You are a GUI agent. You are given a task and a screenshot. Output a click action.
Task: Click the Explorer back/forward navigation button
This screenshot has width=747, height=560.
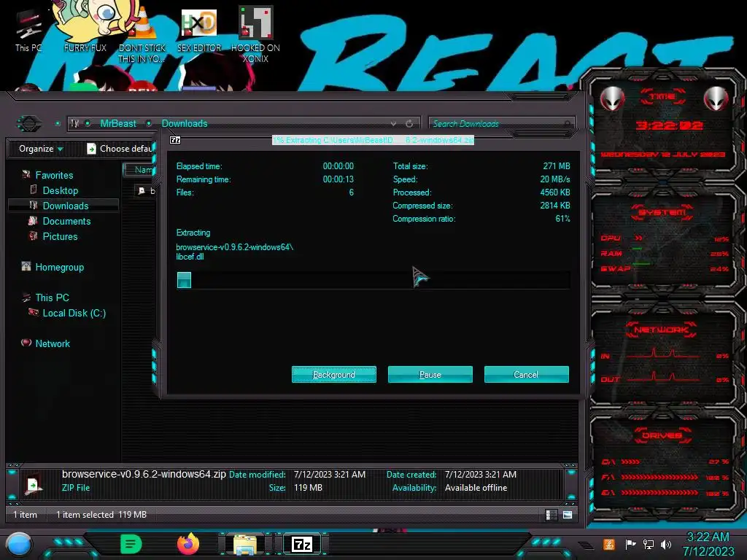pyautogui.click(x=29, y=124)
